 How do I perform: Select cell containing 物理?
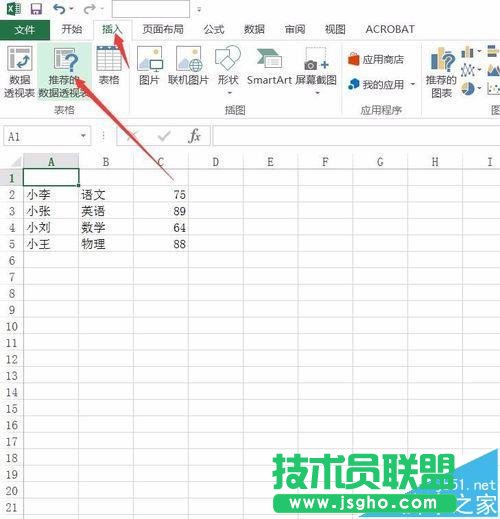pyautogui.click(x=106, y=244)
